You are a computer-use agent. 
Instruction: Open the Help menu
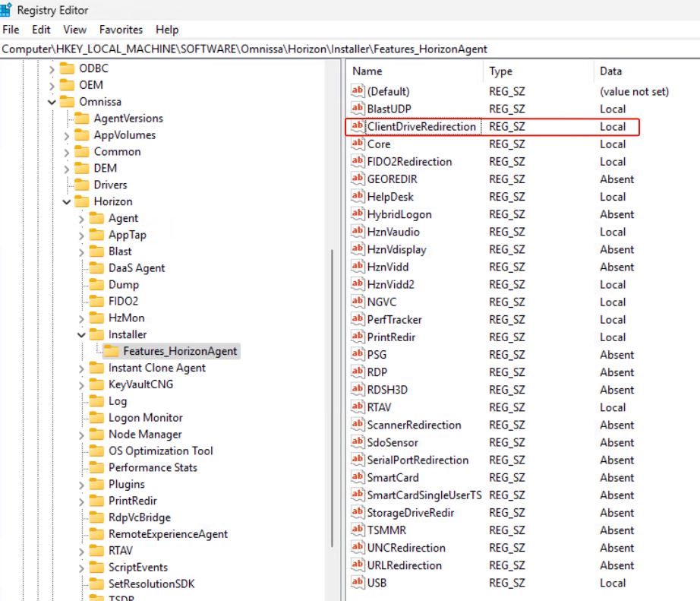pos(167,30)
